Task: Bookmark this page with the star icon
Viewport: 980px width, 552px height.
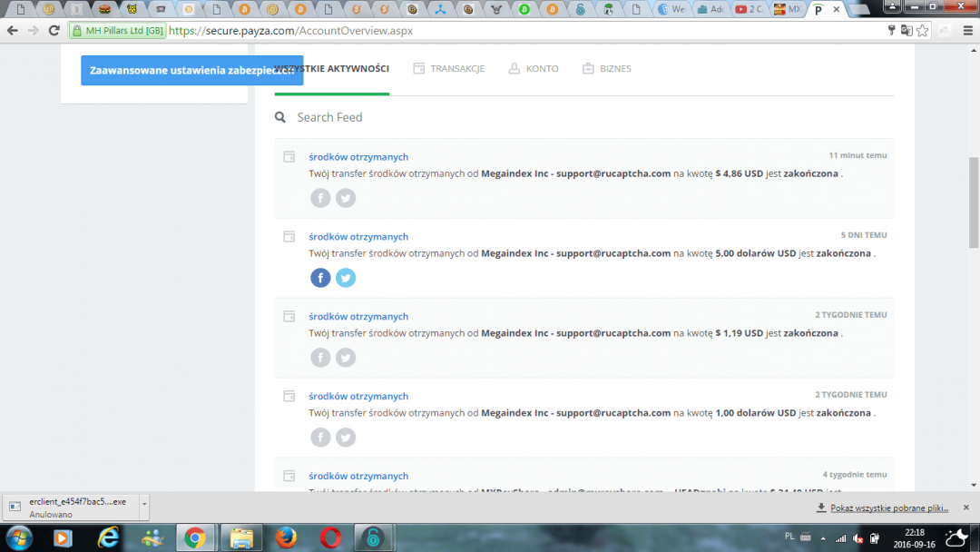Action: pos(923,30)
